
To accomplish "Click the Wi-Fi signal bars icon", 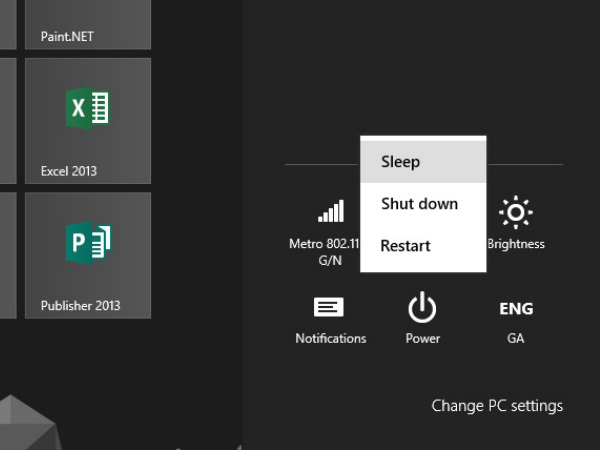I will tap(330, 211).
